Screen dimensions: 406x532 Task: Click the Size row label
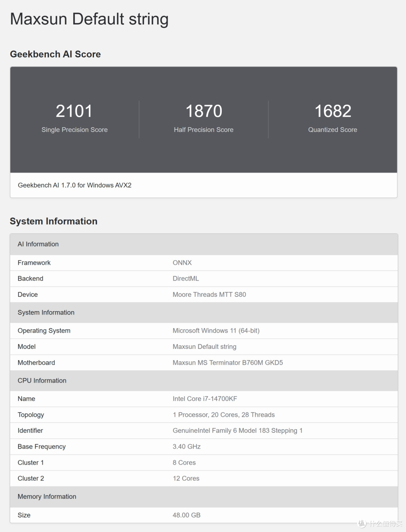pyautogui.click(x=24, y=515)
